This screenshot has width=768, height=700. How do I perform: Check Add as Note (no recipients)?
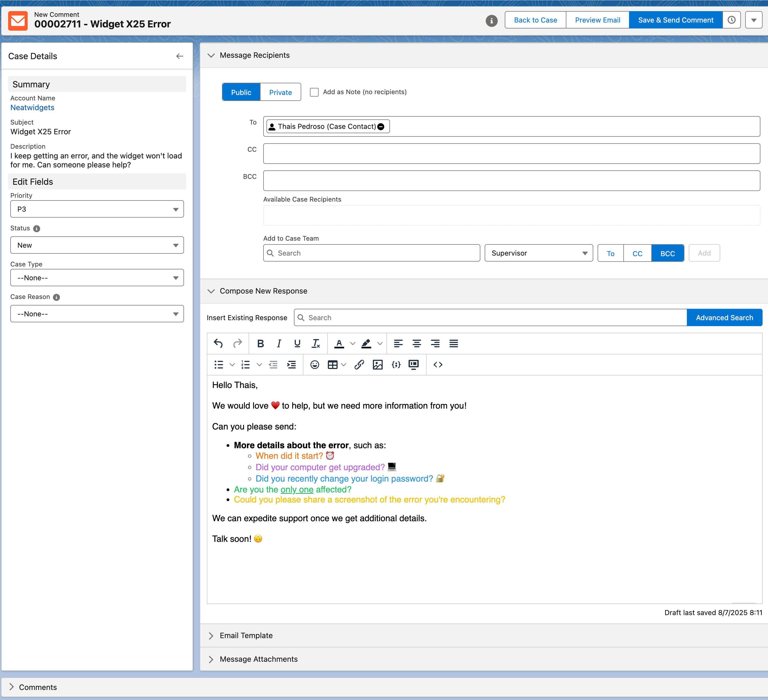(314, 92)
